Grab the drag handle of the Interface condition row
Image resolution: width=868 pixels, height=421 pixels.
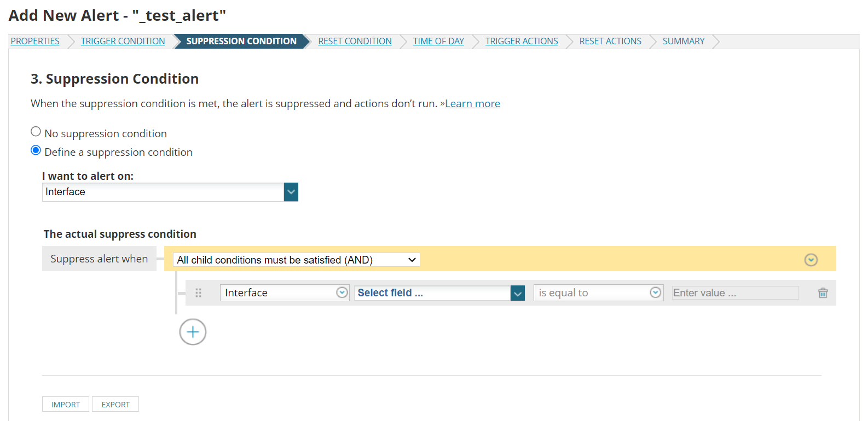tap(198, 293)
